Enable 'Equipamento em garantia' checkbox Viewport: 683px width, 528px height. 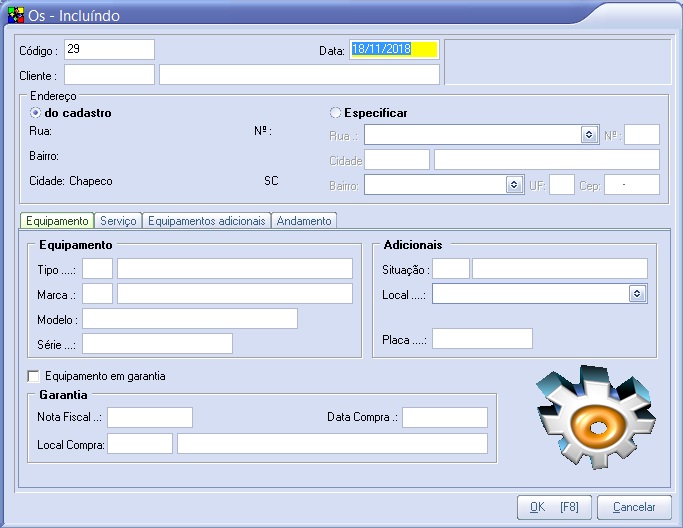34,376
